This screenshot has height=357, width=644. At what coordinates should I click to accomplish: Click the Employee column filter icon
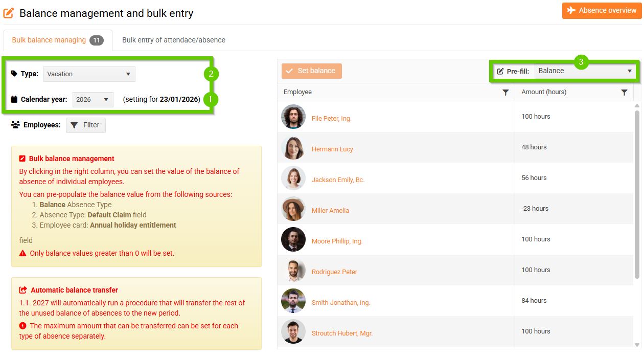(505, 93)
